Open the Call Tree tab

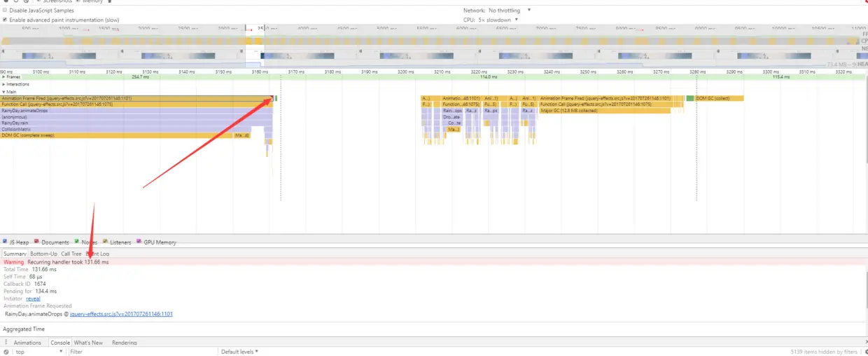(71, 254)
